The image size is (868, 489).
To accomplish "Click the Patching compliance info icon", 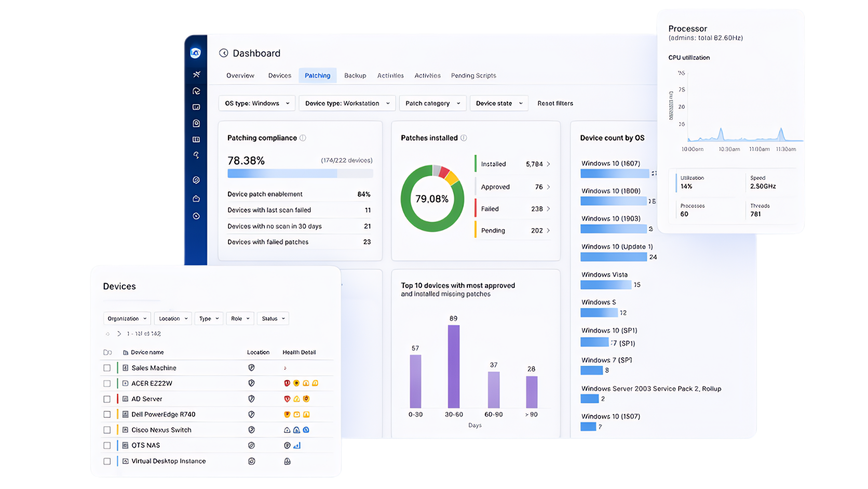I will 303,138.
